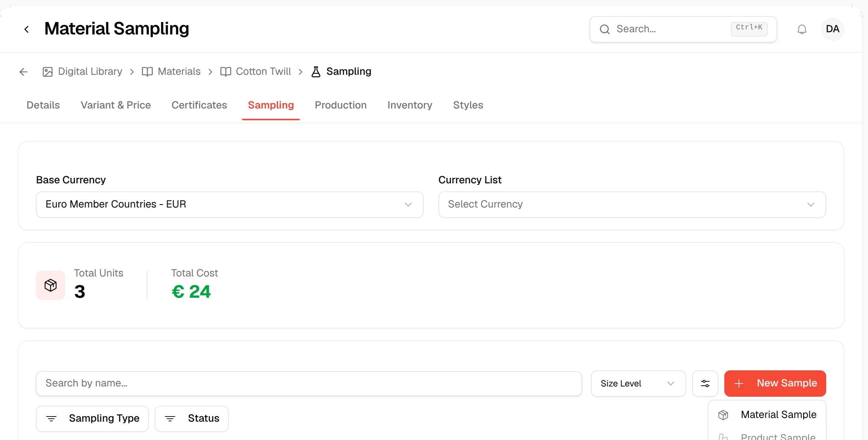Open the DA user avatar menu

coord(832,29)
